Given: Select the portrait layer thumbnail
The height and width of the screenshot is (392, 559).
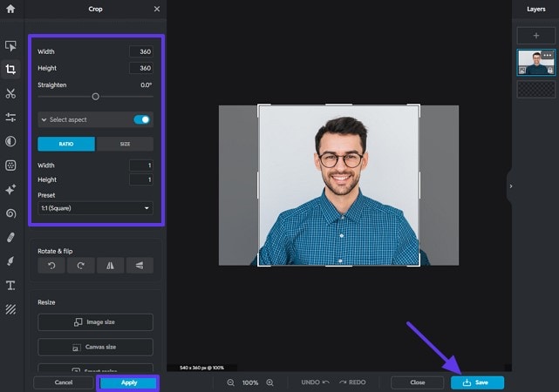Looking at the screenshot, I should 535,63.
